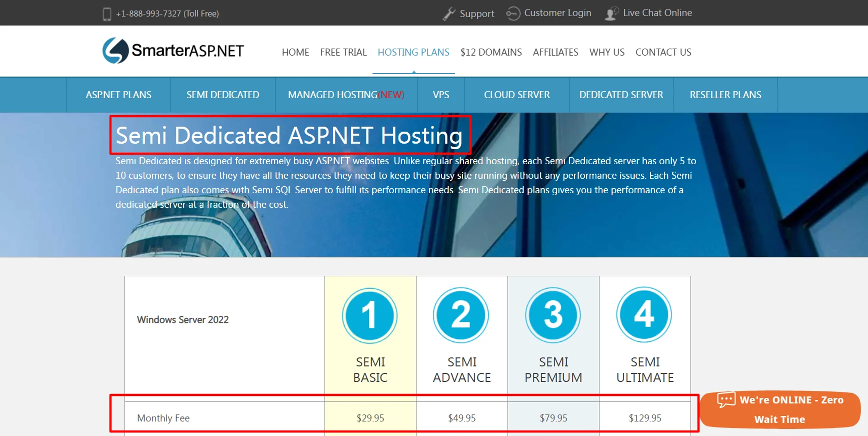Viewport: 868px width, 436px height.
Task: Click the Customer Login key icon
Action: 513,14
